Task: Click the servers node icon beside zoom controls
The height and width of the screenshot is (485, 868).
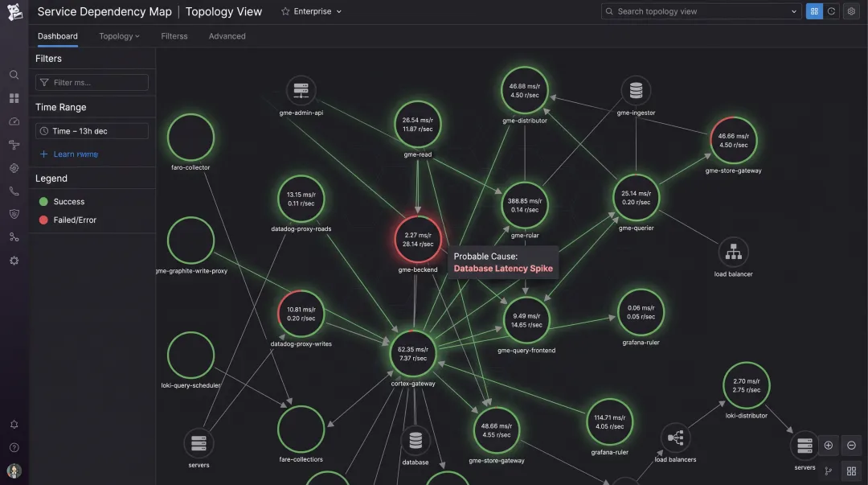Action: (x=805, y=445)
